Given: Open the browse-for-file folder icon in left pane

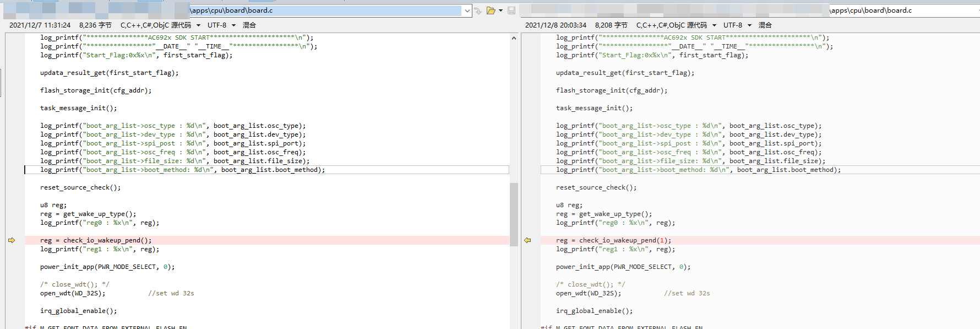Looking at the screenshot, I should click(x=491, y=10).
